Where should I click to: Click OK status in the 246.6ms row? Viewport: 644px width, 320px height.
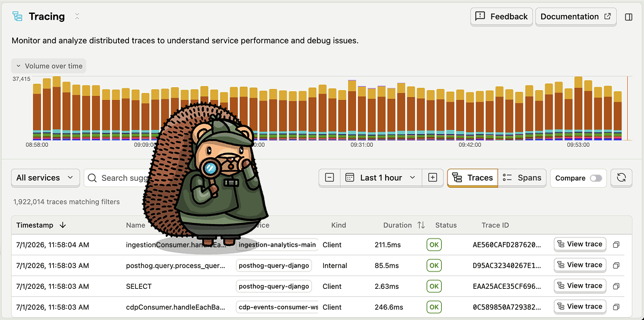point(434,307)
